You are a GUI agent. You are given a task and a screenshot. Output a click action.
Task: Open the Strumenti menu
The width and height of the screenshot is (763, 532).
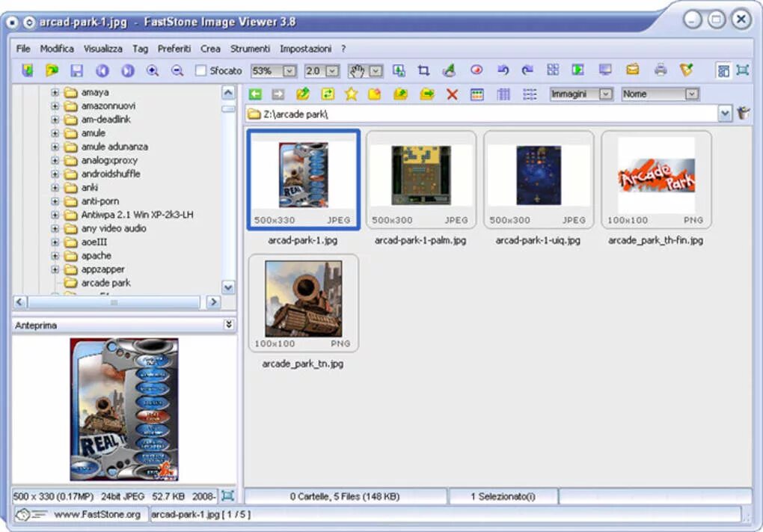[x=250, y=49]
